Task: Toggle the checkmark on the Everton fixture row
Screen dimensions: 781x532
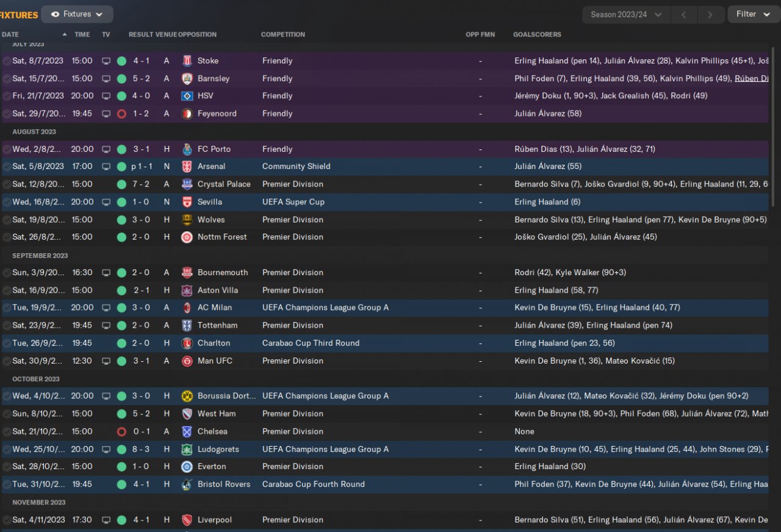Action: (x=7, y=467)
